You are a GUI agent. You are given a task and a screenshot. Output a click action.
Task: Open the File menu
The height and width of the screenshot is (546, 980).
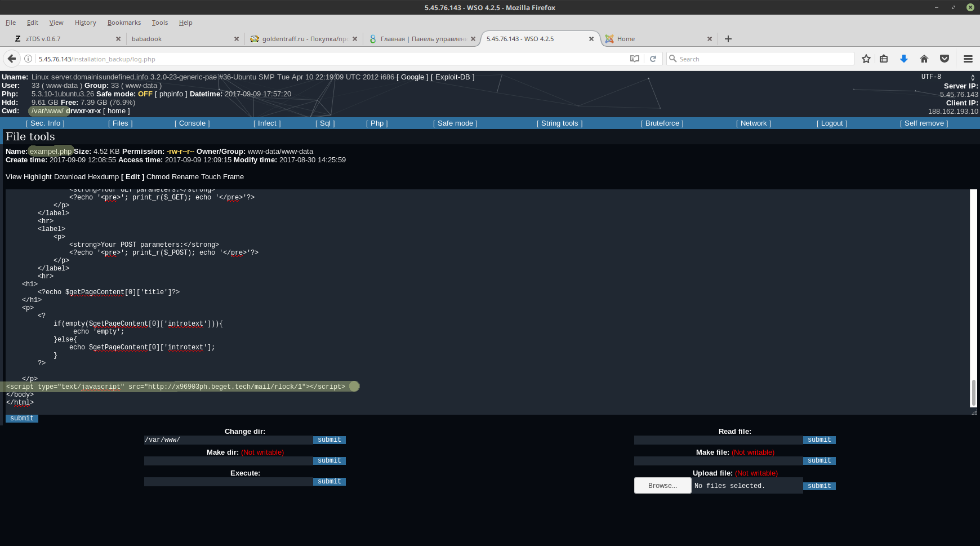coord(11,23)
